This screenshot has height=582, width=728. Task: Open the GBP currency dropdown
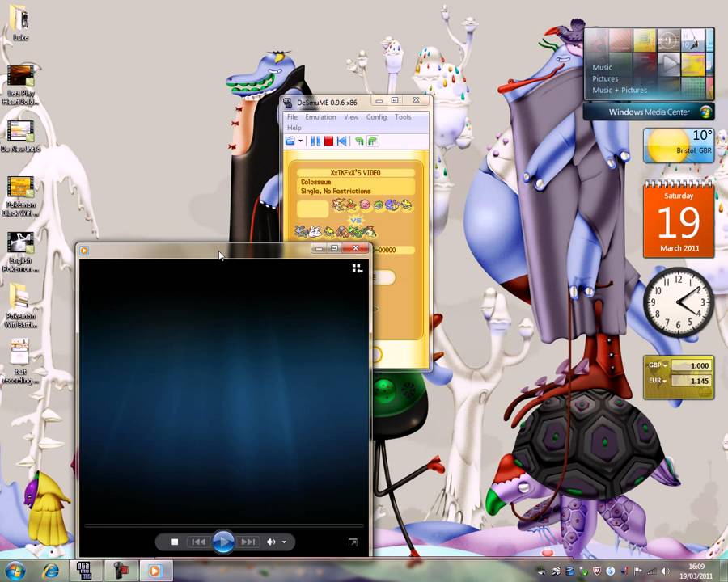pos(658,365)
